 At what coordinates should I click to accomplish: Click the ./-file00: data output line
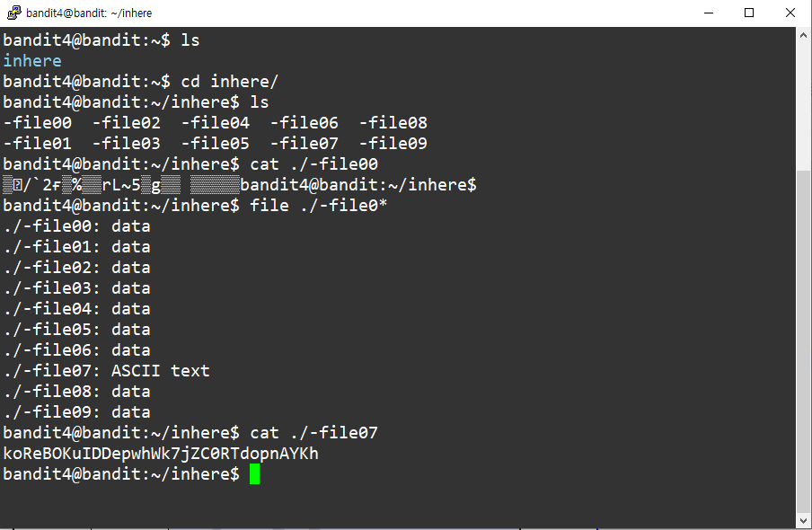[x=76, y=225]
